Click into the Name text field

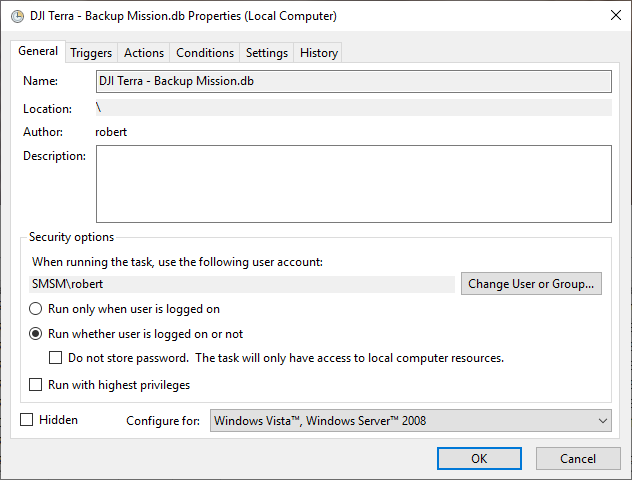pyautogui.click(x=353, y=81)
